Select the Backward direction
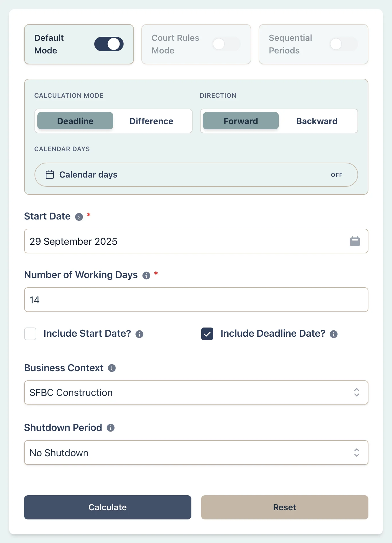Screen dimensions: 392x543 coord(317,121)
